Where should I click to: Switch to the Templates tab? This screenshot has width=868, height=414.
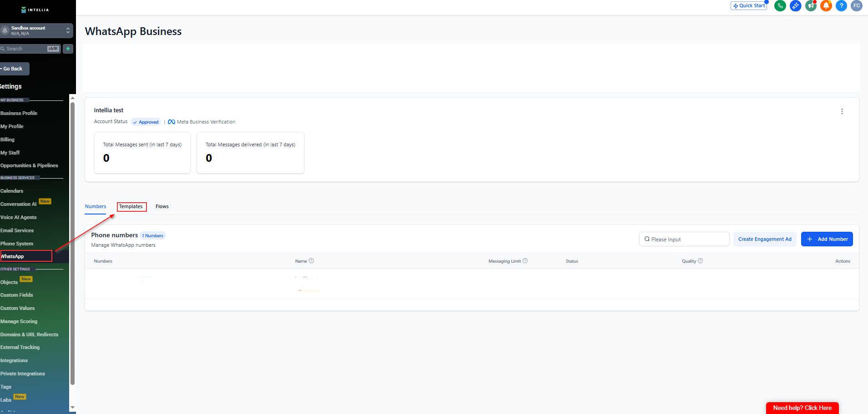pos(131,206)
